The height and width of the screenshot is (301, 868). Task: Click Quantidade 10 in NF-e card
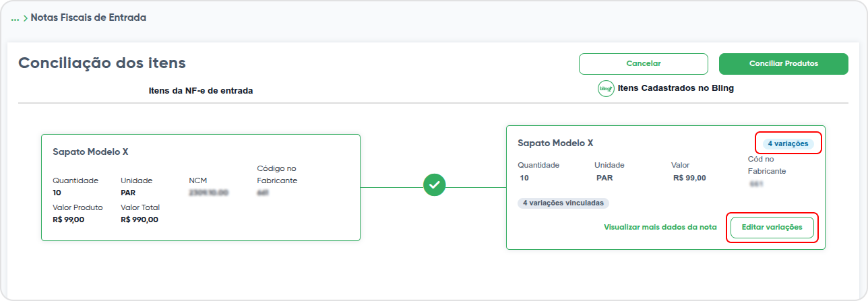(x=57, y=193)
